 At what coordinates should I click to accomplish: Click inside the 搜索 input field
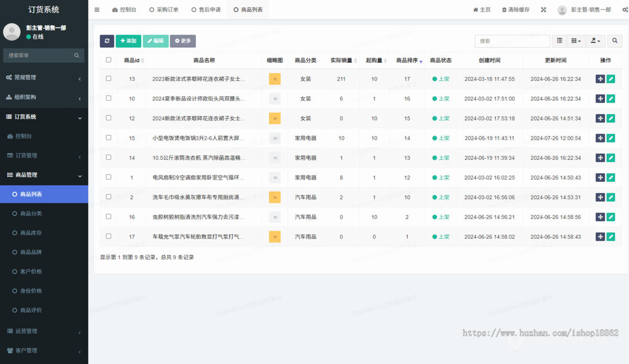[512, 41]
